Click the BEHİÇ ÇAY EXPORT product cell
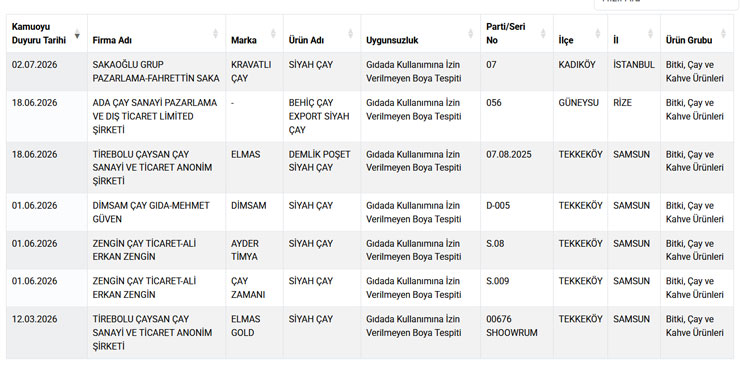This screenshot has width=740, height=372. point(322,116)
